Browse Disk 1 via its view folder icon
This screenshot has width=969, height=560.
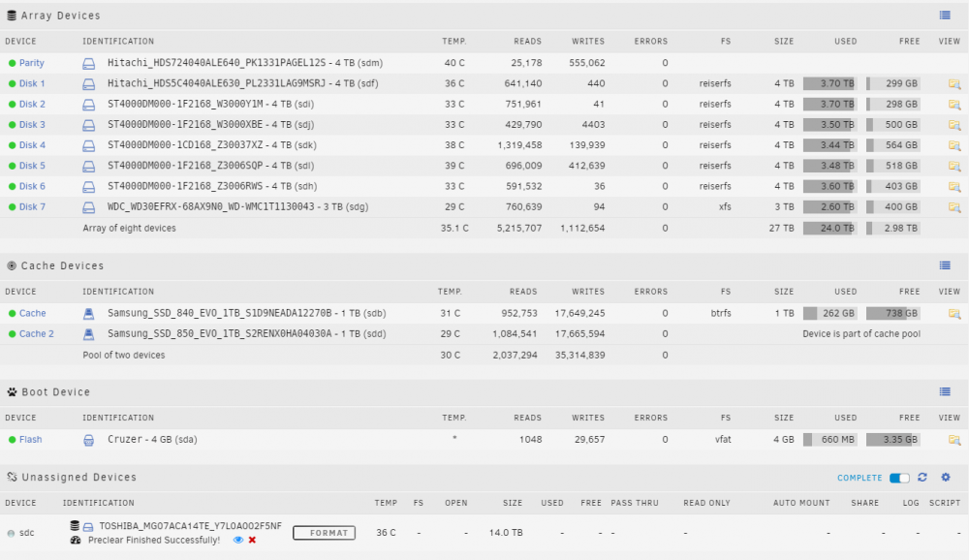pyautogui.click(x=954, y=83)
